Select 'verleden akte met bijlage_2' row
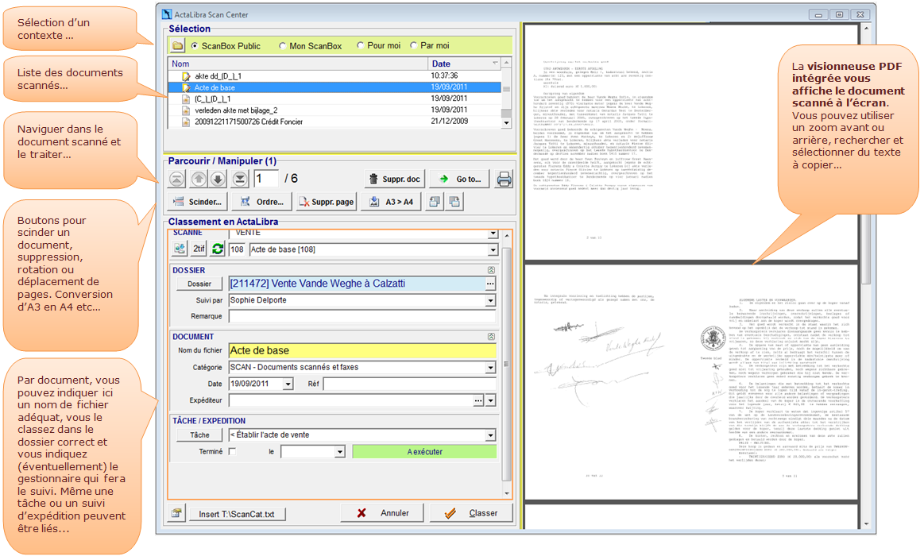Screen dimensions: 924x560 (x=334, y=110)
